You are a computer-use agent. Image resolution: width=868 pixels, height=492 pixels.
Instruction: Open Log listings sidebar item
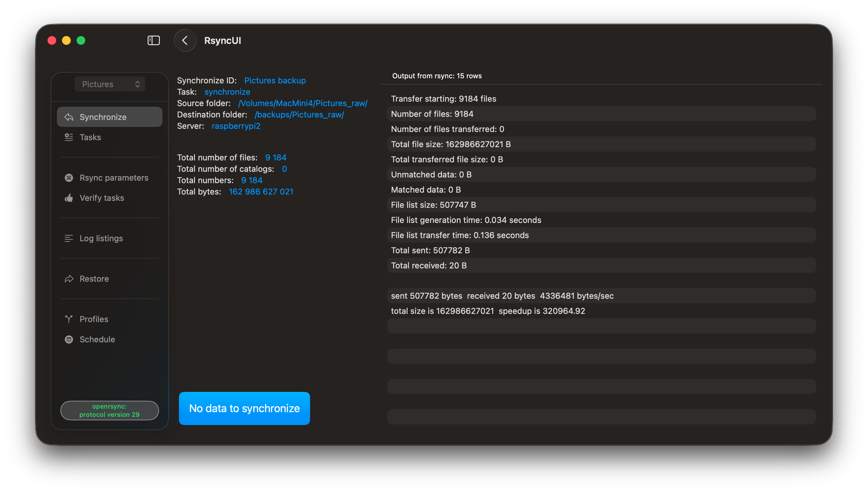pyautogui.click(x=101, y=238)
